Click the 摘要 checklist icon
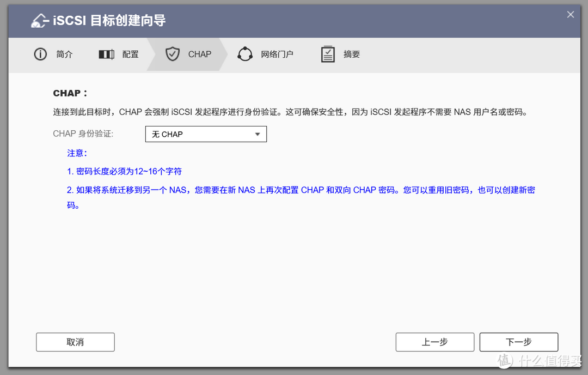This screenshot has height=375, width=588. 327,54
